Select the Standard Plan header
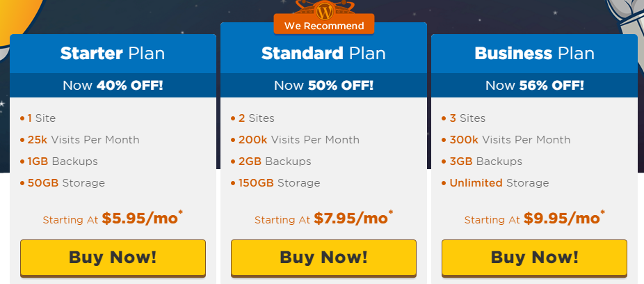This screenshot has height=284, width=644. pyautogui.click(x=323, y=54)
